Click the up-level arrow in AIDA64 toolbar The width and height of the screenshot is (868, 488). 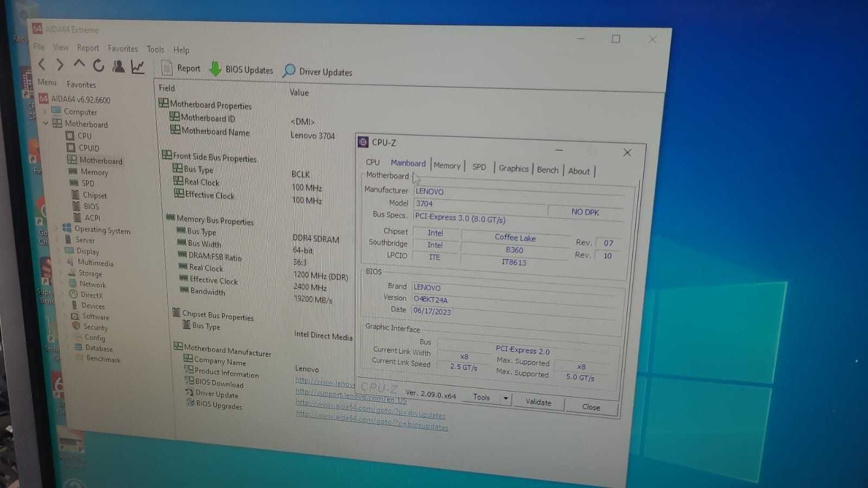79,65
